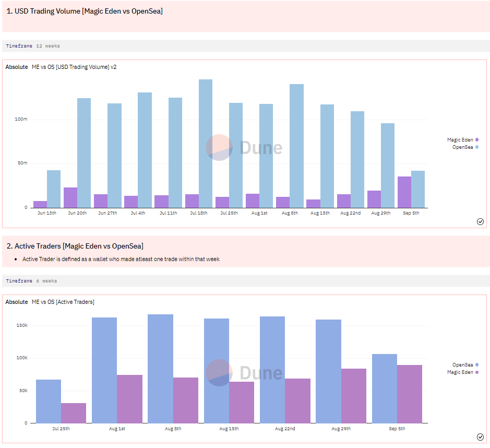Click the OpenSea bar for Aug 29th volume
Viewport: 490px width, 448px height.
tap(388, 166)
